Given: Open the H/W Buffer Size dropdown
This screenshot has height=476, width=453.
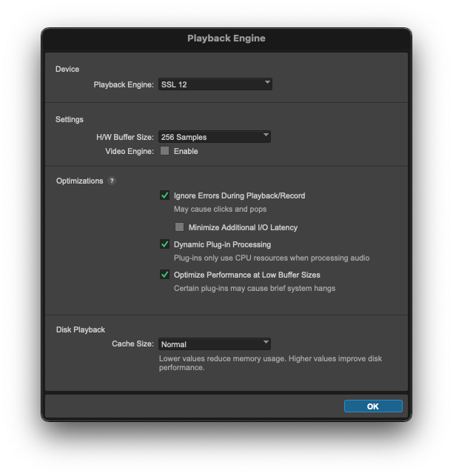Looking at the screenshot, I should click(x=215, y=137).
